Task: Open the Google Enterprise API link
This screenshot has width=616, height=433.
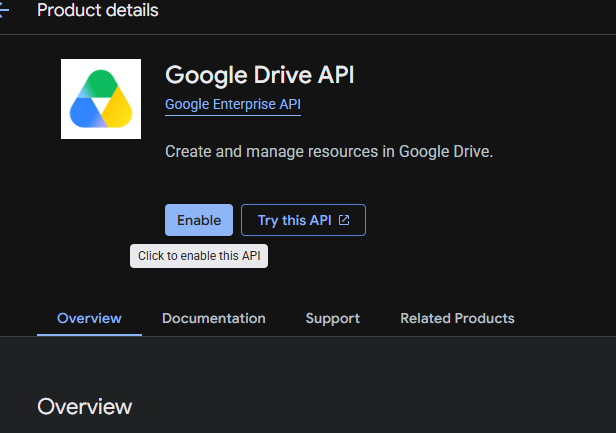Action: (x=233, y=105)
